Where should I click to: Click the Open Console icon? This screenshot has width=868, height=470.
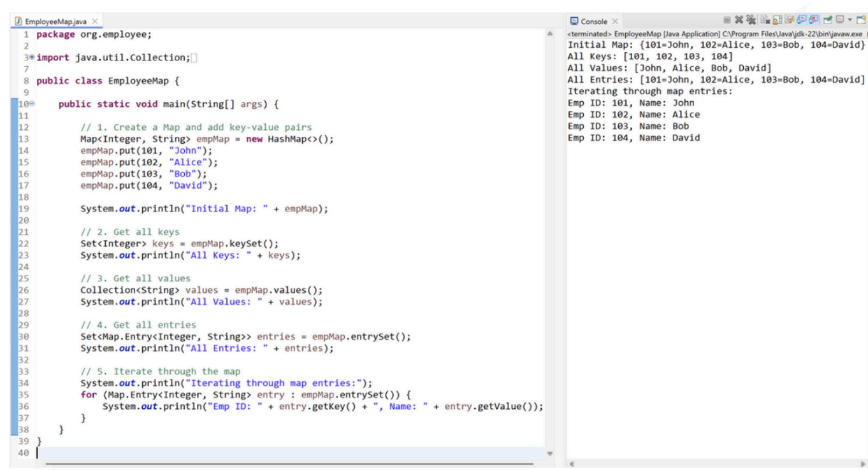861,20
